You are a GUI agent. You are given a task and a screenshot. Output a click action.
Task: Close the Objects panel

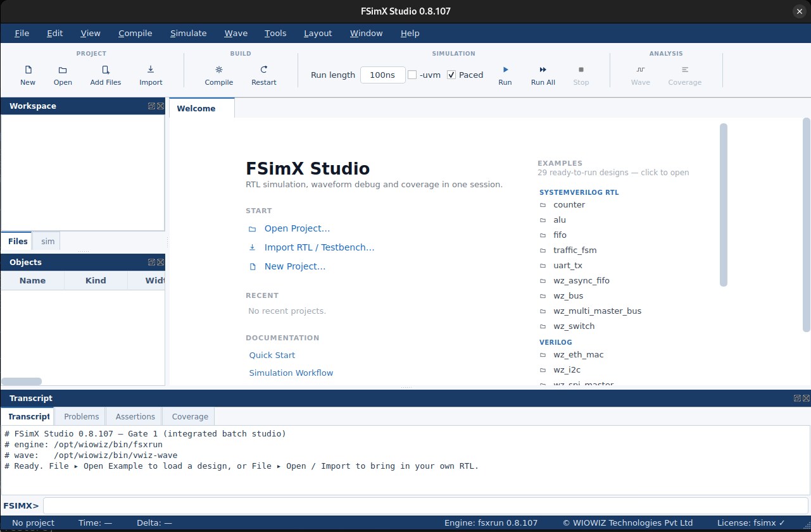160,262
